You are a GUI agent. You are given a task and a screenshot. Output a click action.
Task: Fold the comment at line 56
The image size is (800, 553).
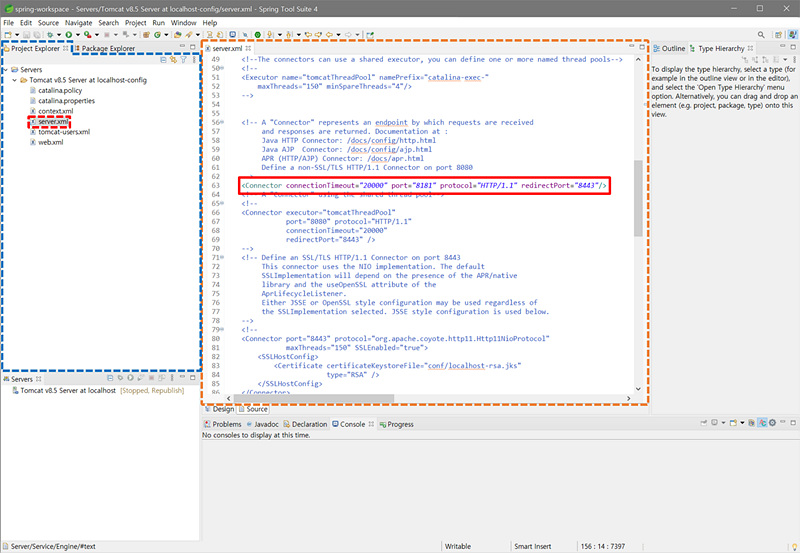coord(221,122)
